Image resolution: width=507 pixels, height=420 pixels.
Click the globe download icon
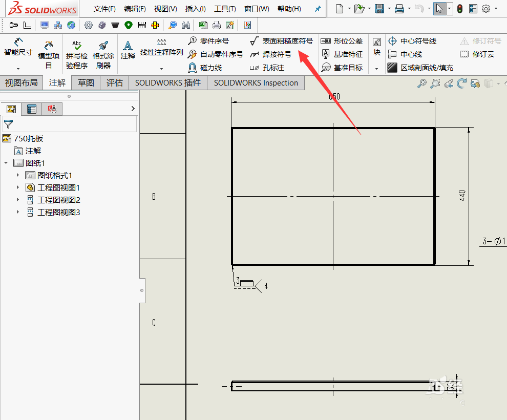[71, 25]
